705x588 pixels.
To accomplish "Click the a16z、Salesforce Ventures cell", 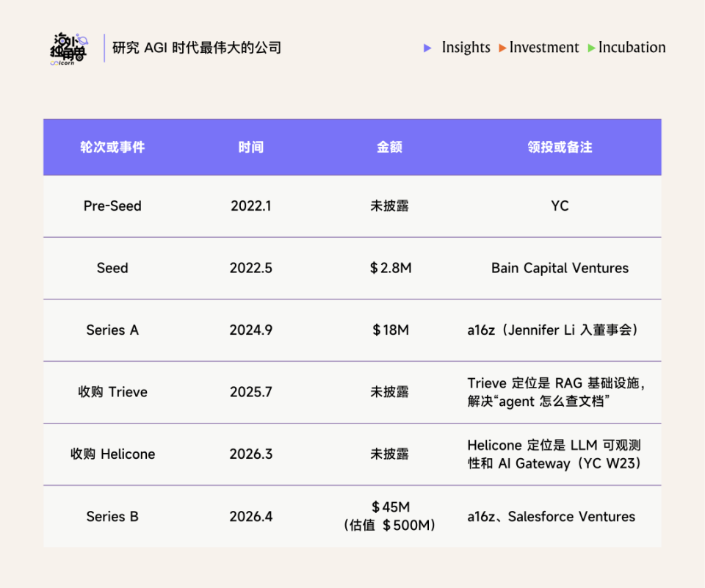I will pyautogui.click(x=552, y=517).
